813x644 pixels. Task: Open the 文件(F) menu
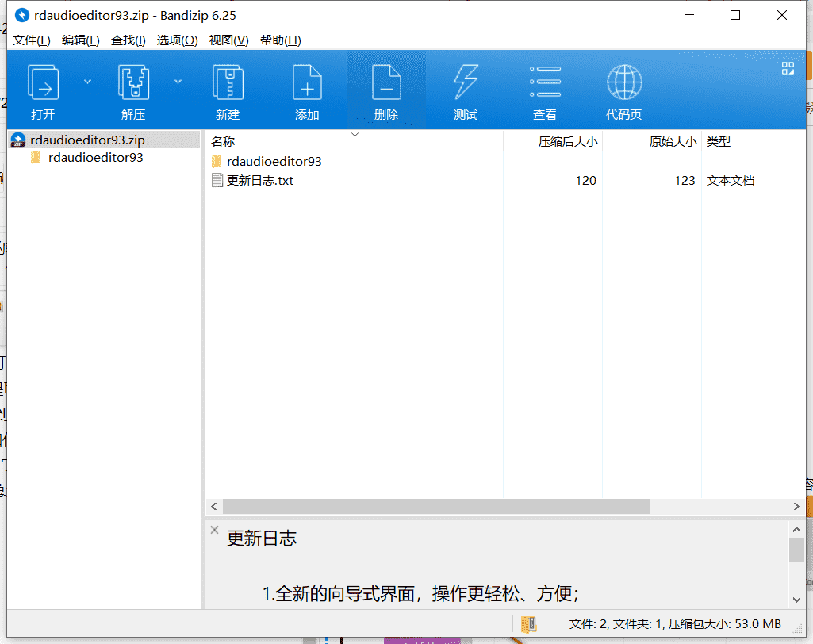(x=32, y=40)
